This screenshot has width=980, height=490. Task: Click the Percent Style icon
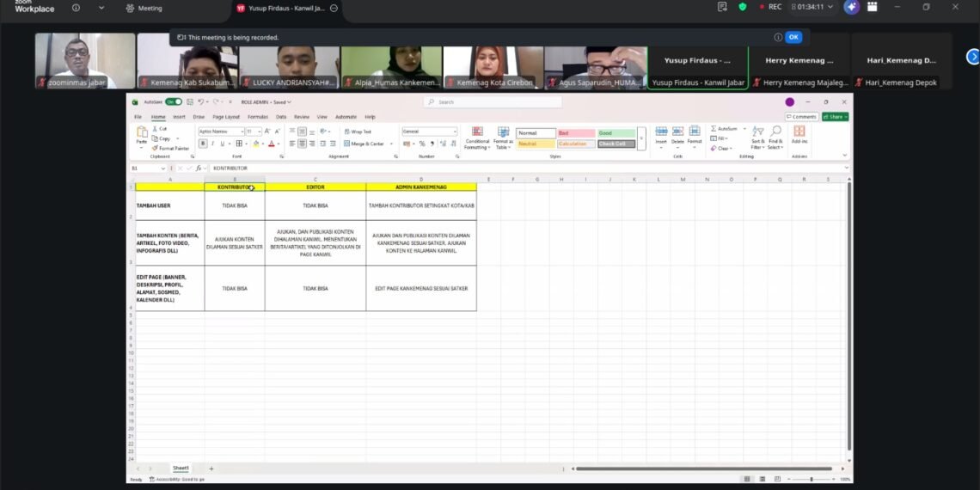click(x=422, y=144)
